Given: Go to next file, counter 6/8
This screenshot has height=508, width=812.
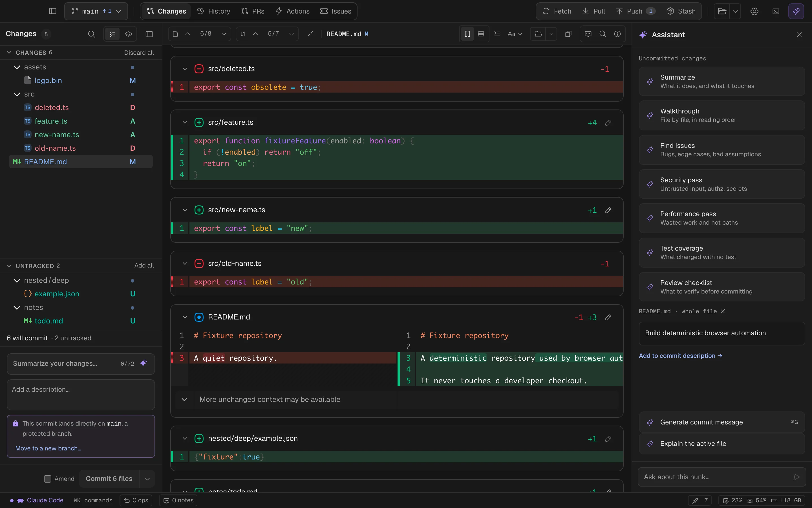Looking at the screenshot, I should coord(224,34).
